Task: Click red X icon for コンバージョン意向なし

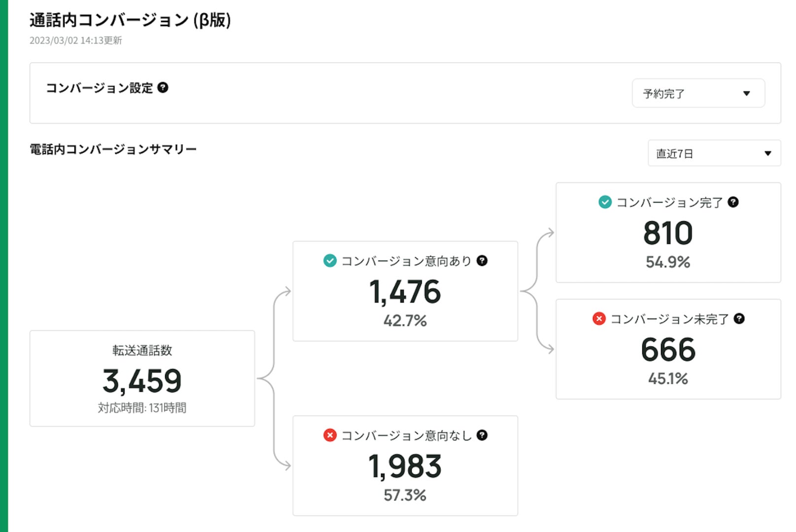Action: 330,435
